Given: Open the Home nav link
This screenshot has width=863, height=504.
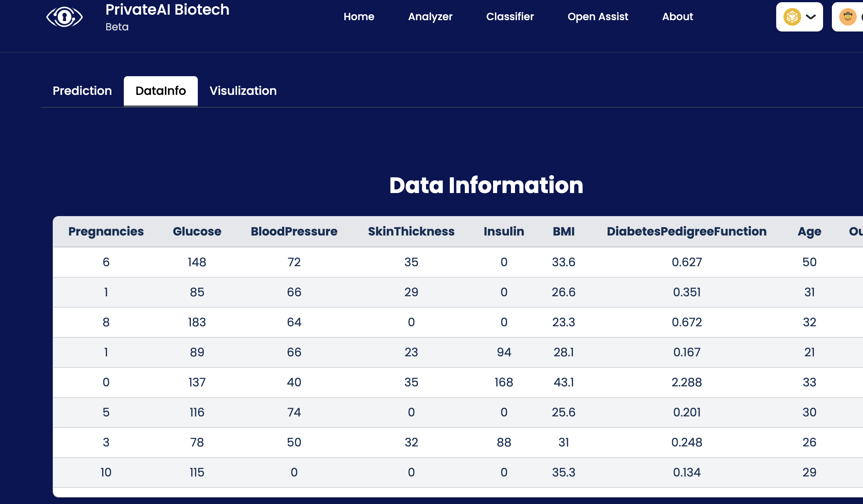Looking at the screenshot, I should [x=359, y=16].
